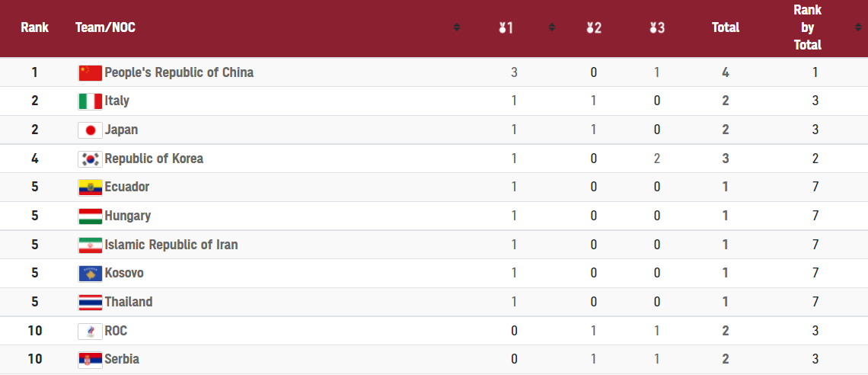This screenshot has height=375, width=868.
Task: Open Islamic Republic of Iran team link
Action: pyautogui.click(x=171, y=245)
